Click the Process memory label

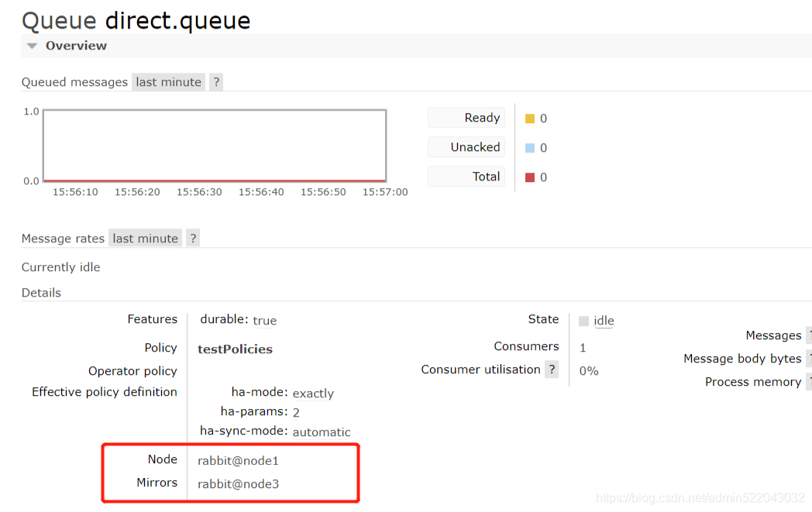(x=753, y=382)
